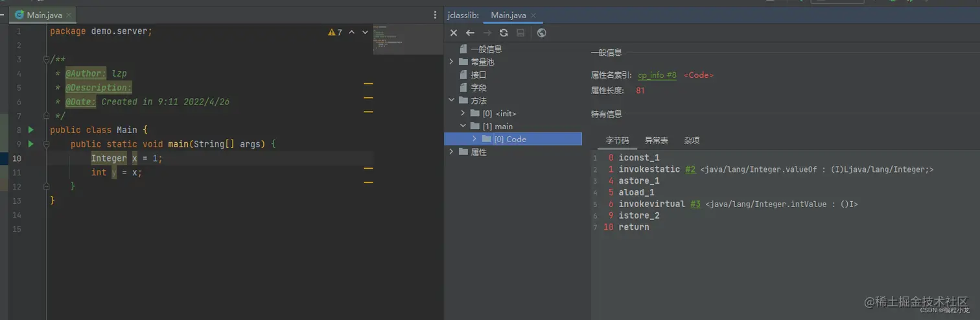Screen dimensions: 980x320
Task: Select 接口 in jclasslib tree
Action: [478, 75]
